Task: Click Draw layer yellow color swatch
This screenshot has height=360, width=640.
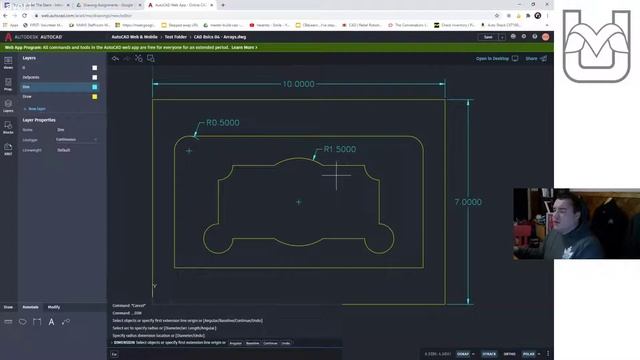Action: [95, 97]
